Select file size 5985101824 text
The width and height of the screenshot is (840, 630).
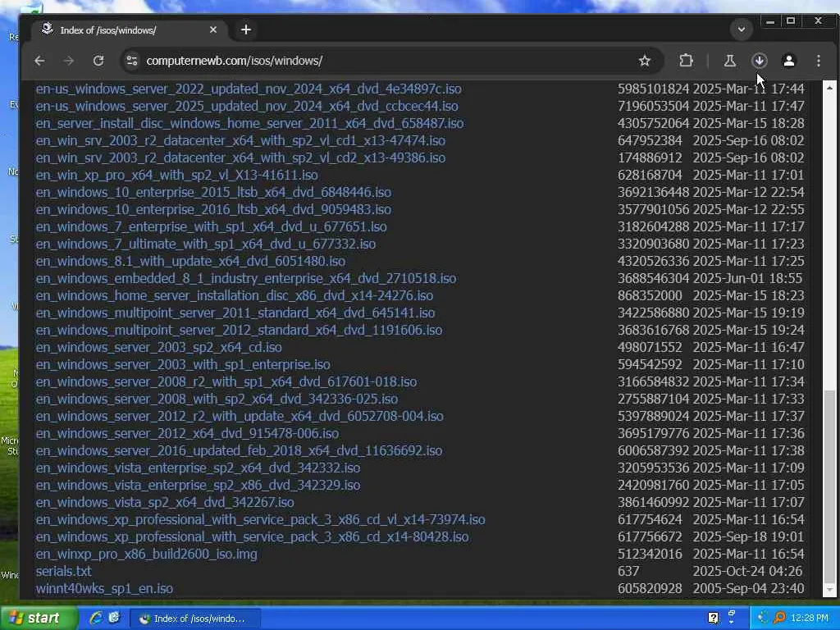pos(654,89)
